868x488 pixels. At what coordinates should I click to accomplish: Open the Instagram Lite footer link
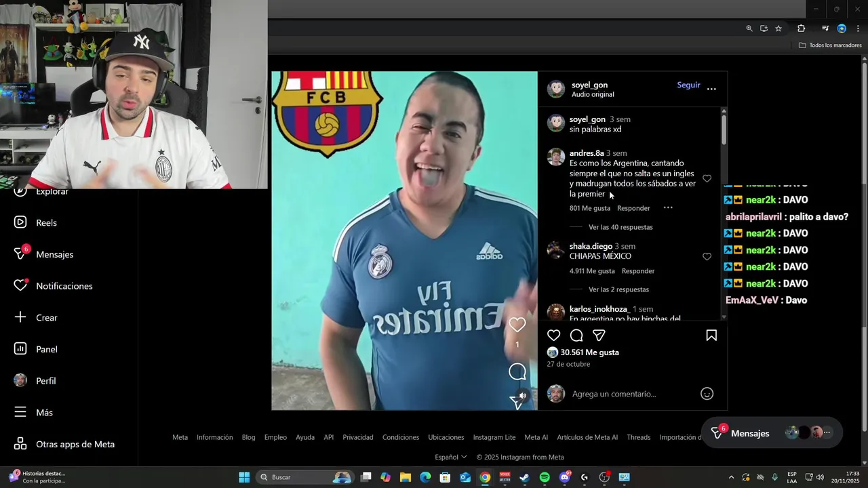494,437
